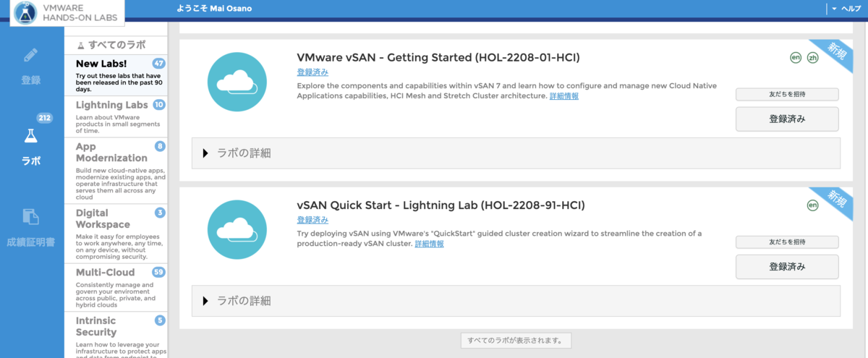Click the flask icon beside すべてのラボ

pos(81,45)
